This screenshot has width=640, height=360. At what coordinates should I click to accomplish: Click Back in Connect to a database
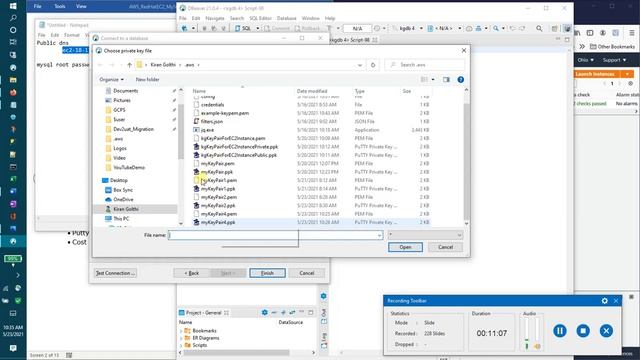coord(191,273)
